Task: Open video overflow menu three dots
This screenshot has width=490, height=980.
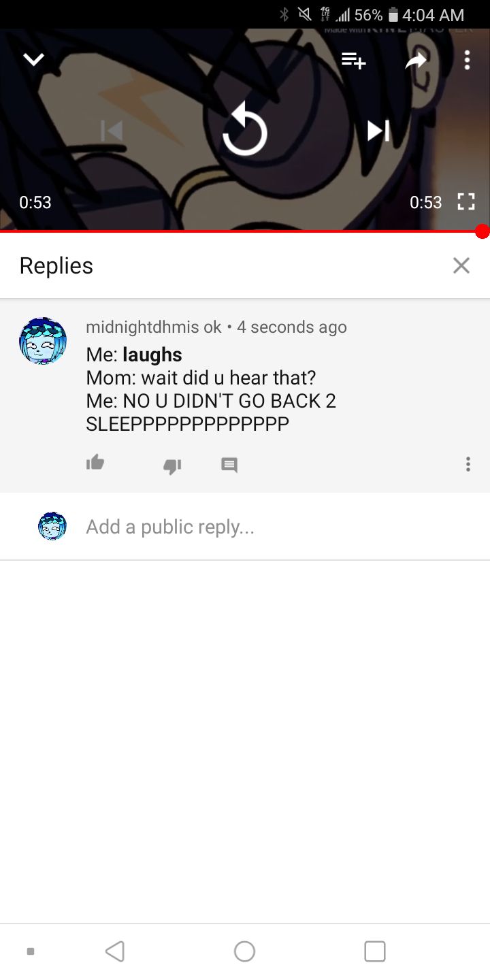Action: click(x=467, y=61)
